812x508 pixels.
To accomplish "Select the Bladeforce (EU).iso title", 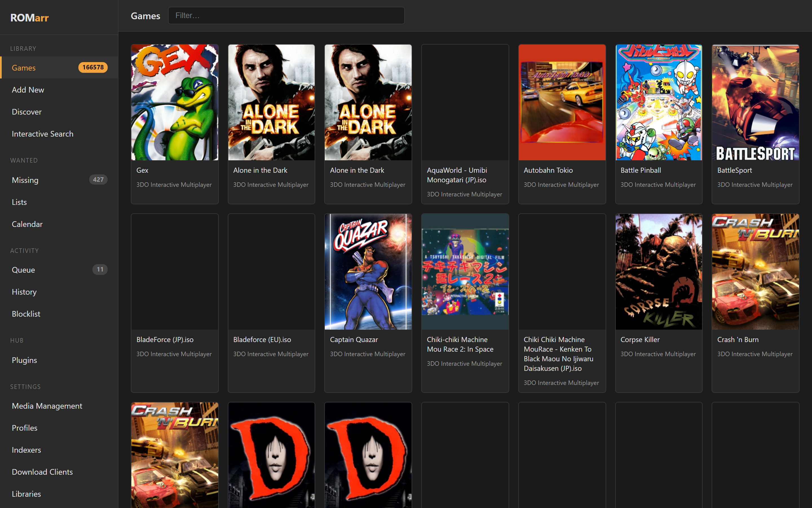I will click(x=262, y=340).
